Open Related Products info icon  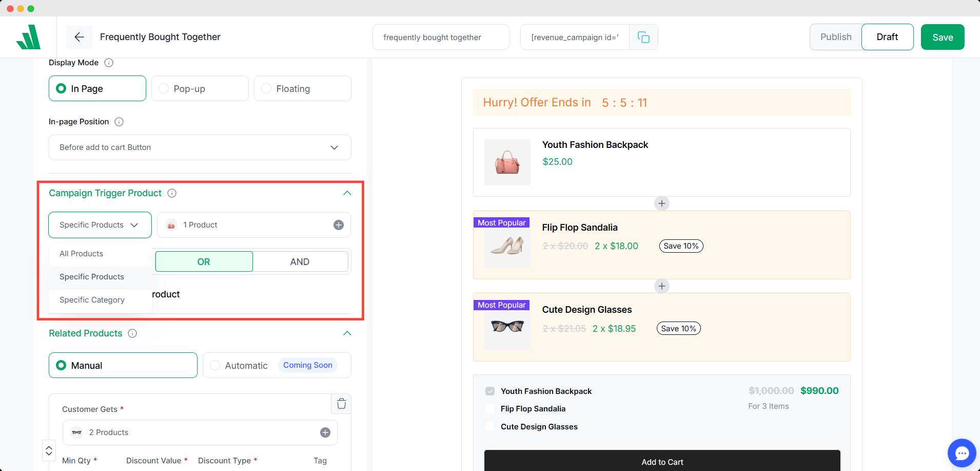(x=132, y=333)
